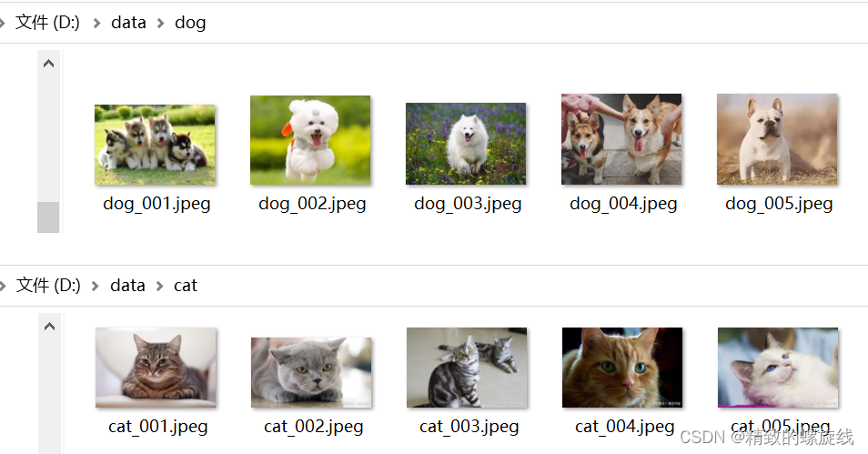
Task: Click the scroll-up arrow in cat folder
Action: (49, 327)
